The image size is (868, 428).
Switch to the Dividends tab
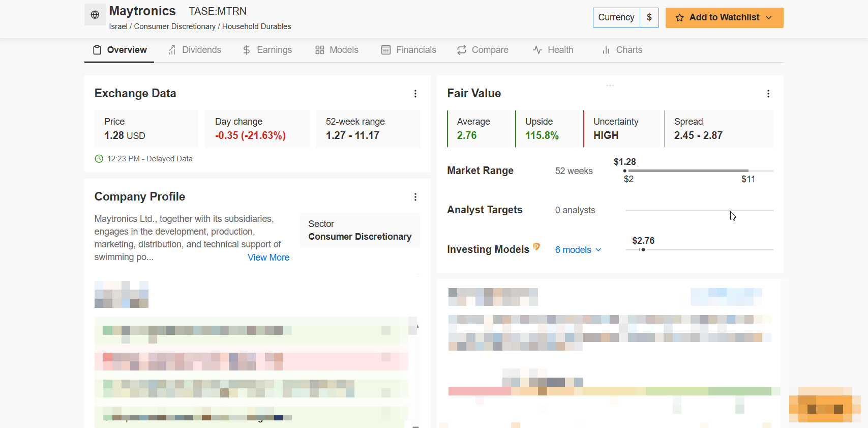point(195,50)
